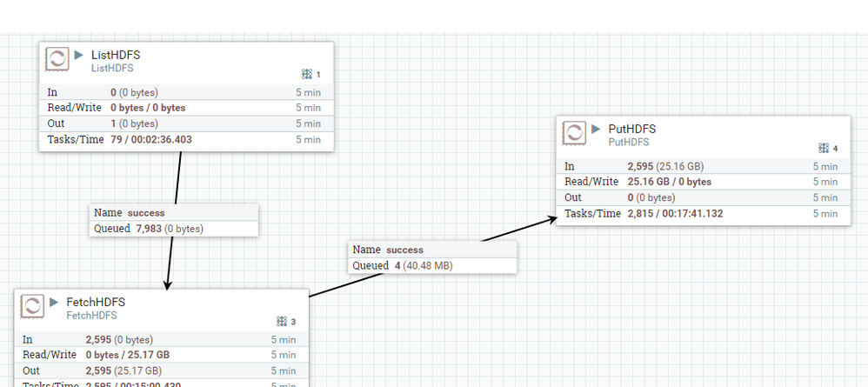The width and height of the screenshot is (868, 387).
Task: Click ListHDFS Tasks/Time value 79 / 00:02:36.403
Action: [151, 139]
